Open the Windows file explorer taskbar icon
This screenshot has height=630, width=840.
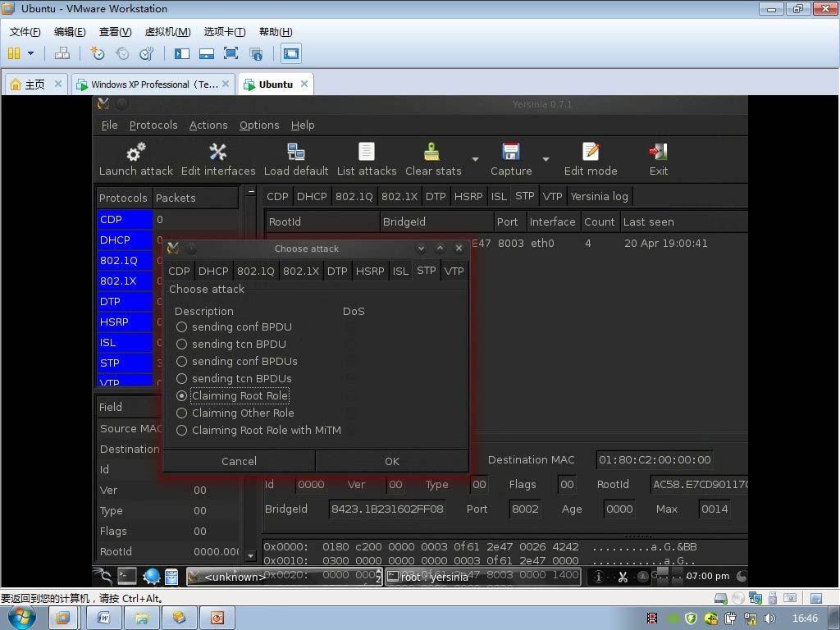(141, 618)
